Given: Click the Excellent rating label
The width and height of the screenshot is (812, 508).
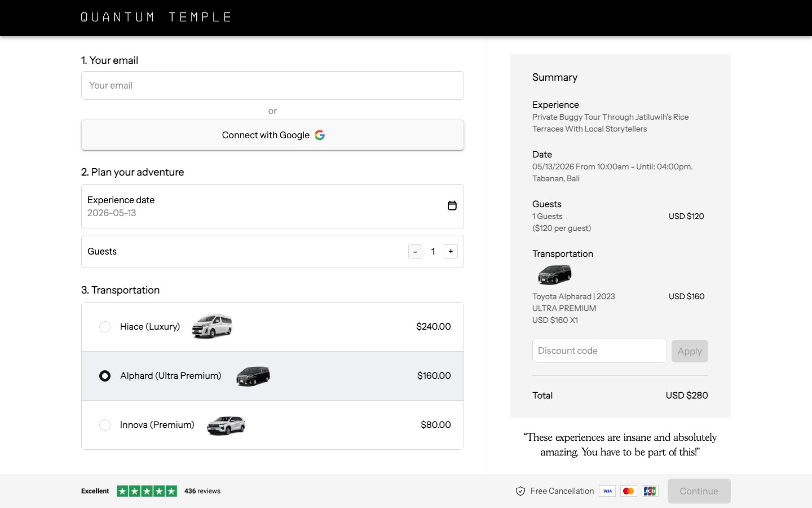Looking at the screenshot, I should 95,491.
